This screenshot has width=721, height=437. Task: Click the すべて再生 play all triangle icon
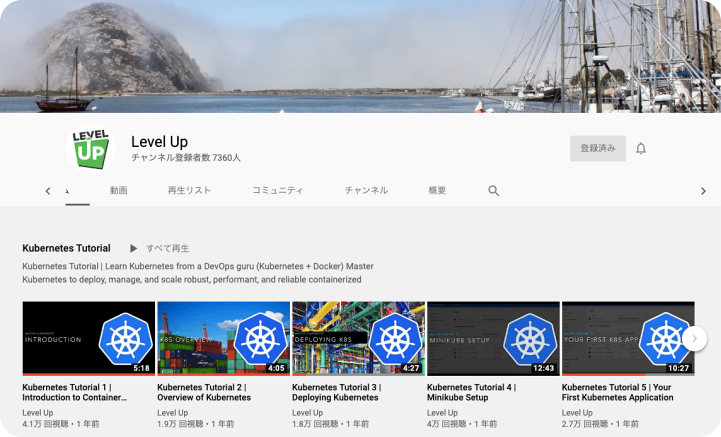click(133, 248)
